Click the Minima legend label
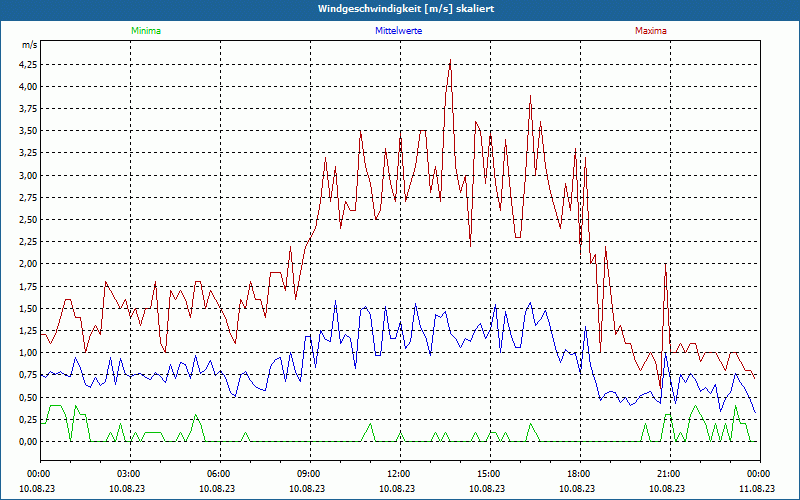The width and height of the screenshot is (800, 500). 146,31
